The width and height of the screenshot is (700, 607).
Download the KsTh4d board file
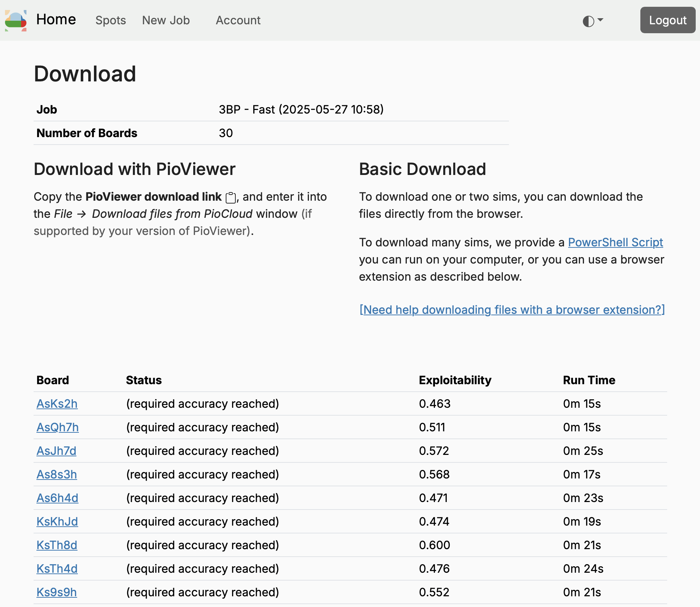57,569
